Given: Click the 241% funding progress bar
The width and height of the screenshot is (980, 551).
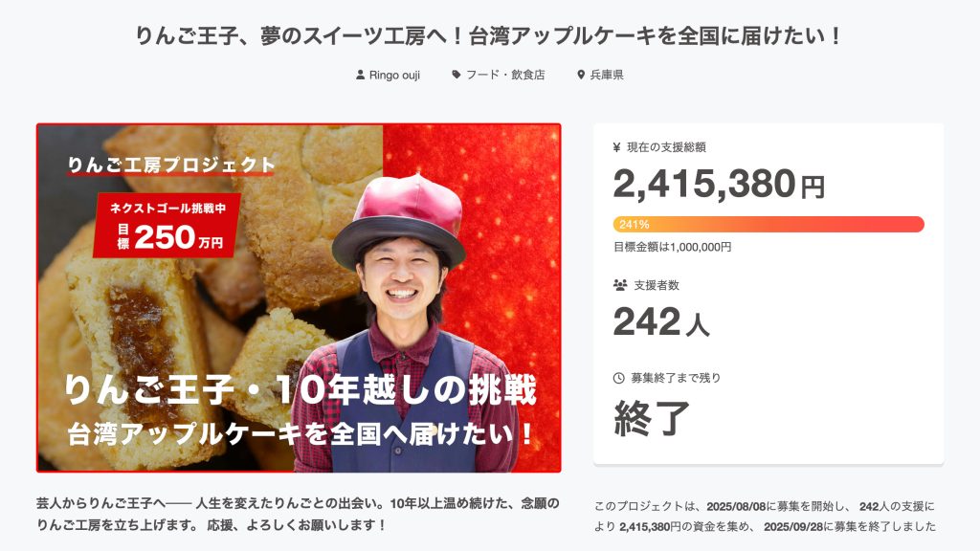Looking at the screenshot, I should [768, 224].
